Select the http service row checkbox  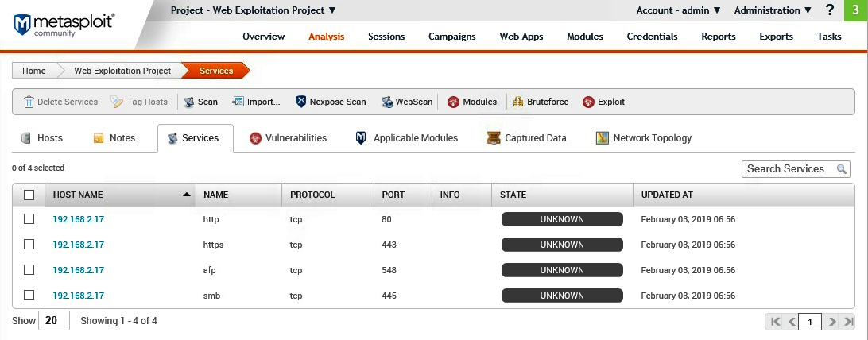tap(29, 219)
